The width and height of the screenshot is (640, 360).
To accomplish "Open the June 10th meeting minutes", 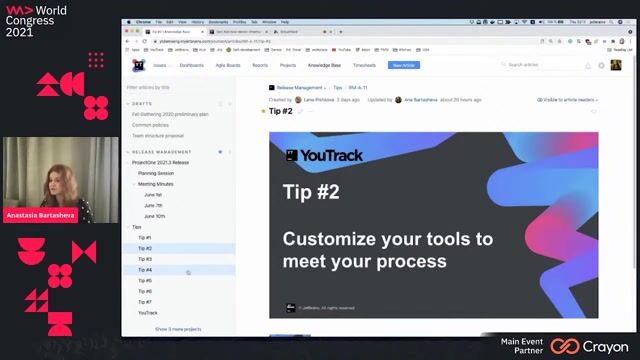I will coord(155,216).
